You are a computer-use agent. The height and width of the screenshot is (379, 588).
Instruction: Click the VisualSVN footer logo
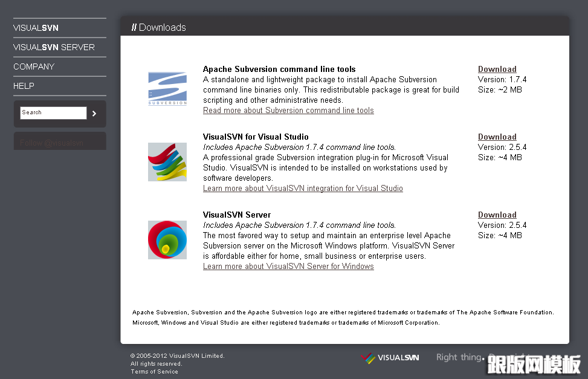[x=390, y=358]
